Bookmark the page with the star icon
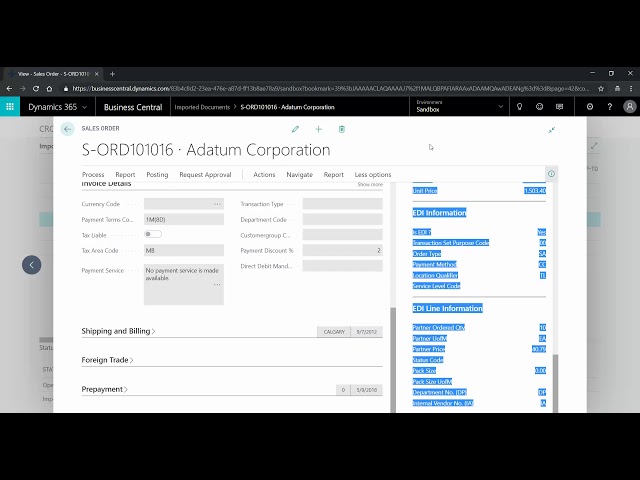Image resolution: width=640 pixels, height=480 pixels. [601, 88]
